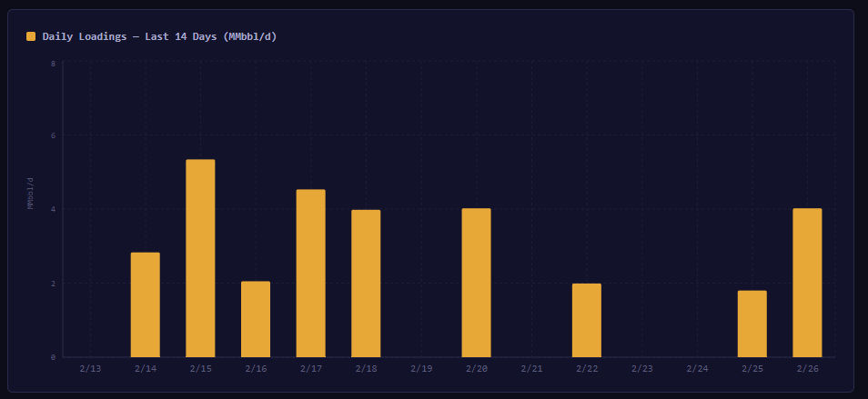
Task: Select the short bar for 2/25
Action: point(752,324)
